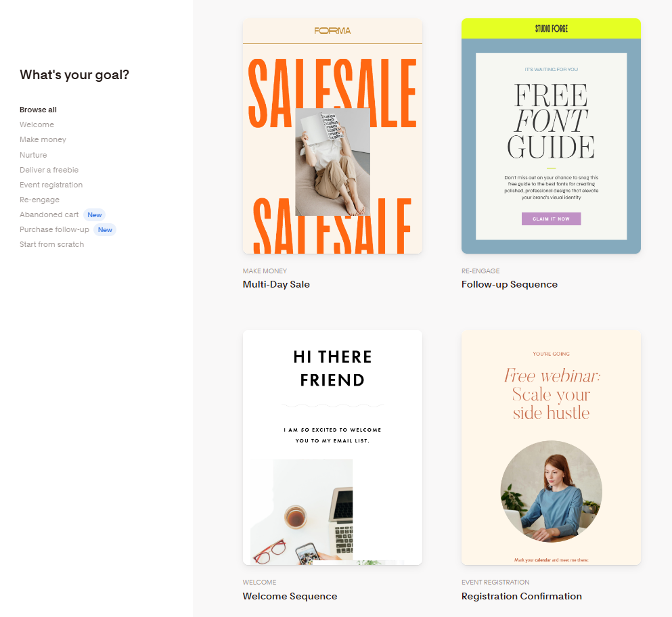Screen dimensions: 672x617
Task: Click the Follow-up Sequence title
Action: [x=510, y=285]
